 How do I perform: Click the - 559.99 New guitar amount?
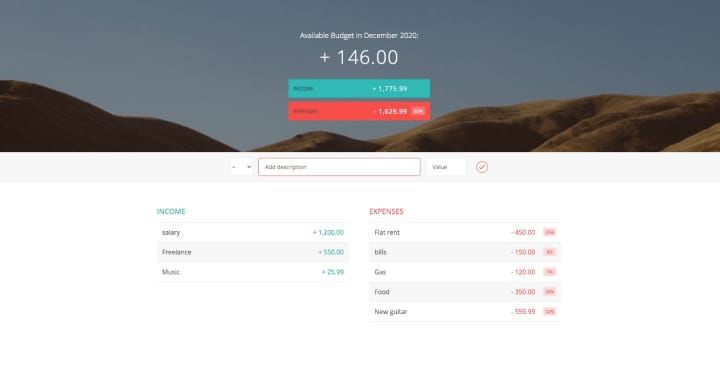pyautogui.click(x=523, y=311)
